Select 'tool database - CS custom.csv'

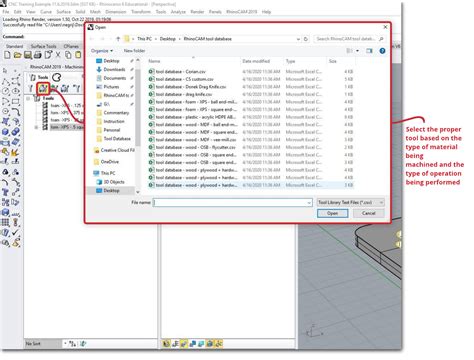pos(250,79)
